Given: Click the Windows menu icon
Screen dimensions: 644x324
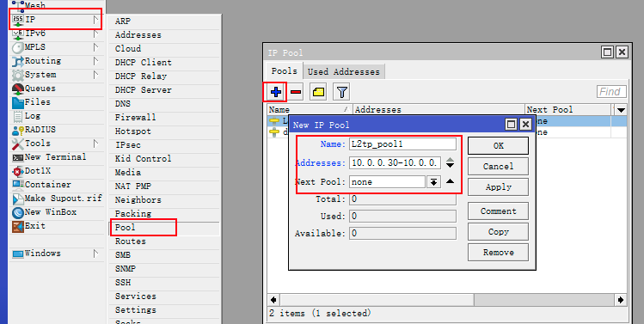Looking at the screenshot, I should 18,254.
